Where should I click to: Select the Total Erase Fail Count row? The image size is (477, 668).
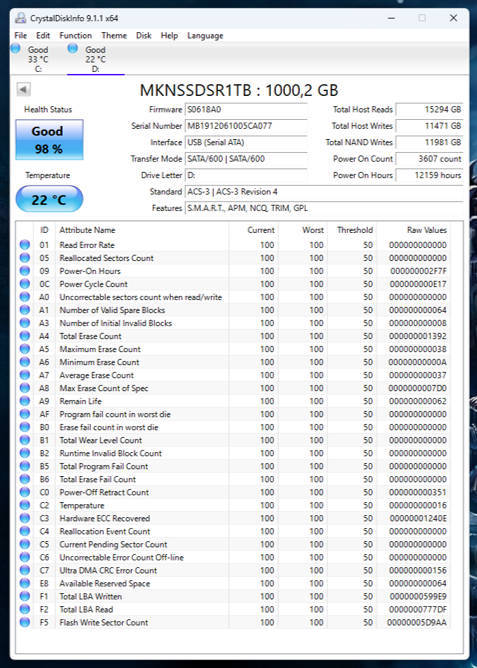pyautogui.click(x=233, y=479)
